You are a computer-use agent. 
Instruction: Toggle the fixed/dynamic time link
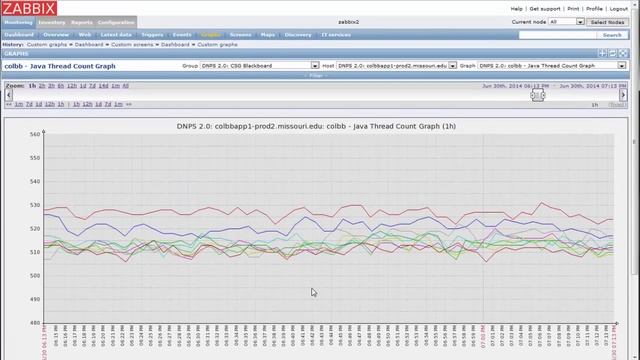pos(617,105)
